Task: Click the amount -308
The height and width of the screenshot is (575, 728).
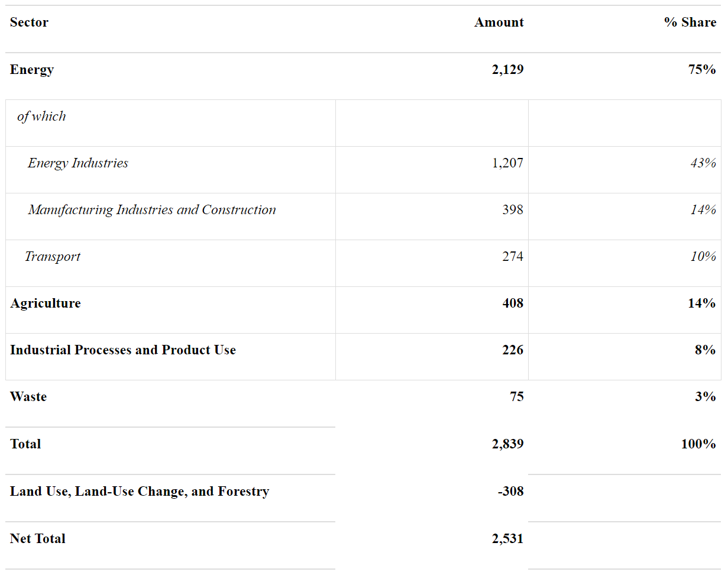Action: click(x=510, y=492)
